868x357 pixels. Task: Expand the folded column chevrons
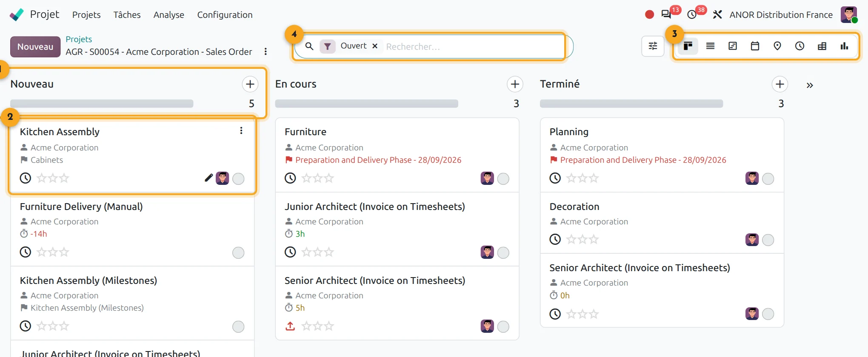coord(810,85)
